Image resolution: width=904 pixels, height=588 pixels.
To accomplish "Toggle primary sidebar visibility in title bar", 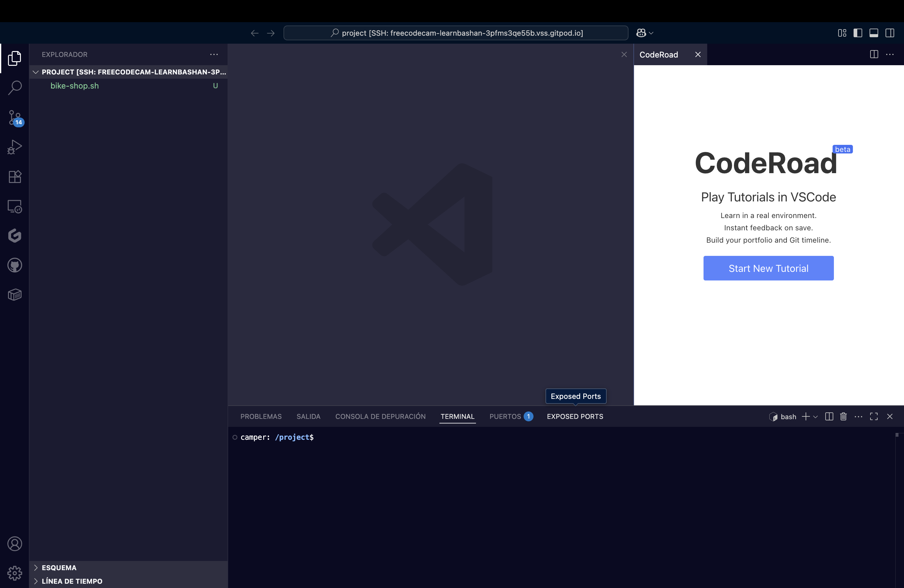I will point(858,33).
